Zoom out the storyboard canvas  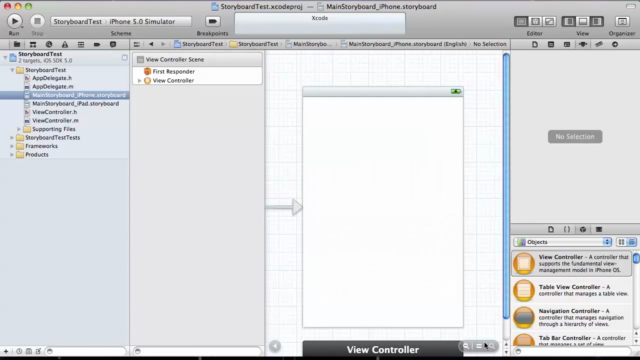466,346
